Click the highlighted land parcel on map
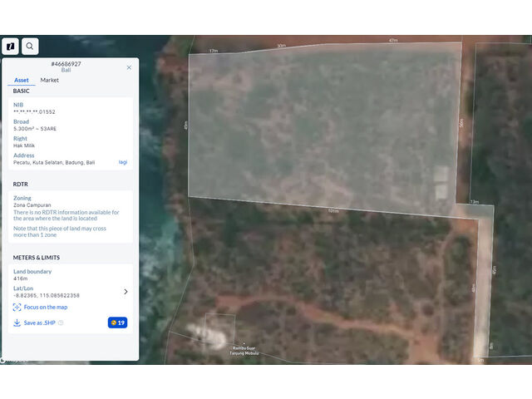 click(x=324, y=125)
